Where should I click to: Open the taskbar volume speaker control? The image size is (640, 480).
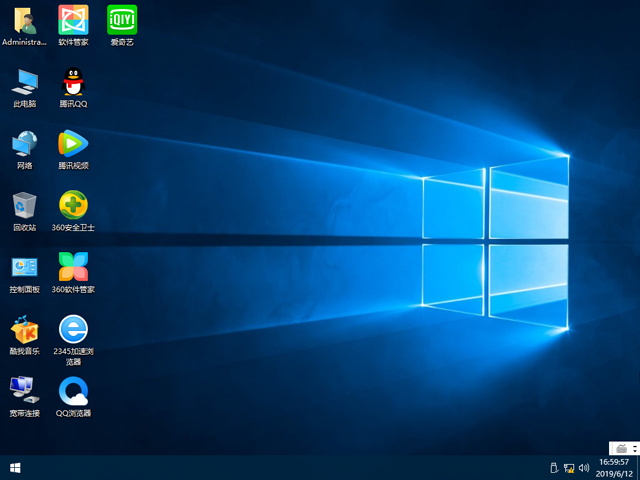583,467
